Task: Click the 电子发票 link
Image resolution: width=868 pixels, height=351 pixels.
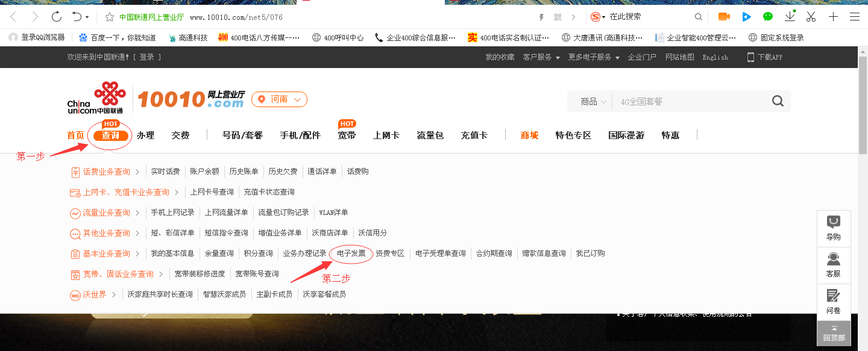Action: (351, 253)
